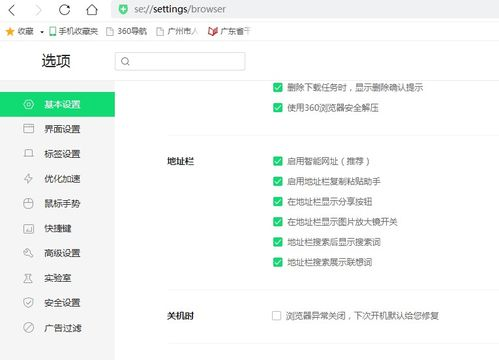Click the 实验室 flask icon
The image size is (499, 360).
pyautogui.click(x=28, y=278)
